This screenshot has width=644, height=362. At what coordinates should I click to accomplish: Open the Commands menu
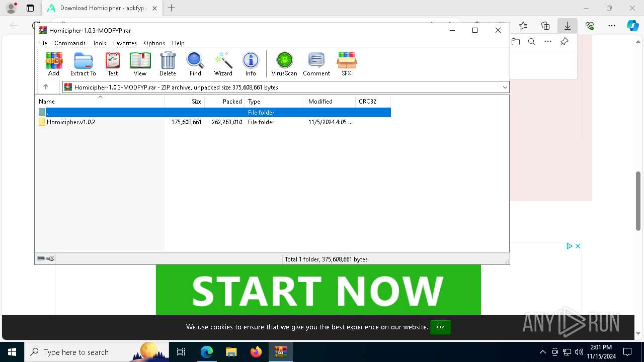70,43
